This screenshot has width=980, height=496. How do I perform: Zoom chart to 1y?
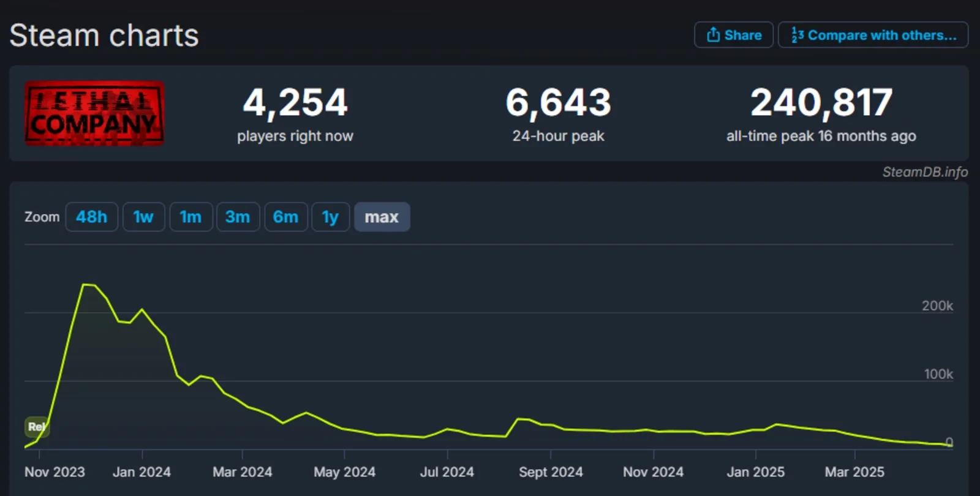(330, 217)
